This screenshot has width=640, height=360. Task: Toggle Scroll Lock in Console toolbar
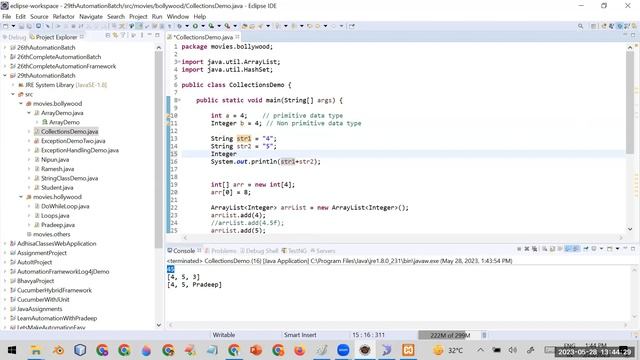(x=551, y=249)
